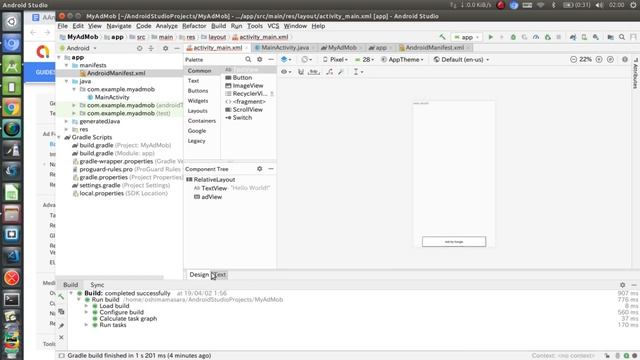Screen dimensions: 640x360
Task: Open Component Tree gear settings
Action: click(x=260, y=169)
